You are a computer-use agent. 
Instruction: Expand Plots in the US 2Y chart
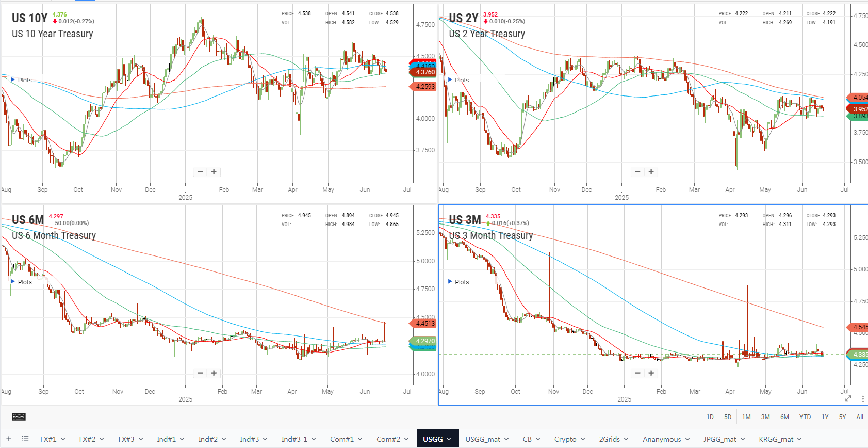tap(458, 80)
